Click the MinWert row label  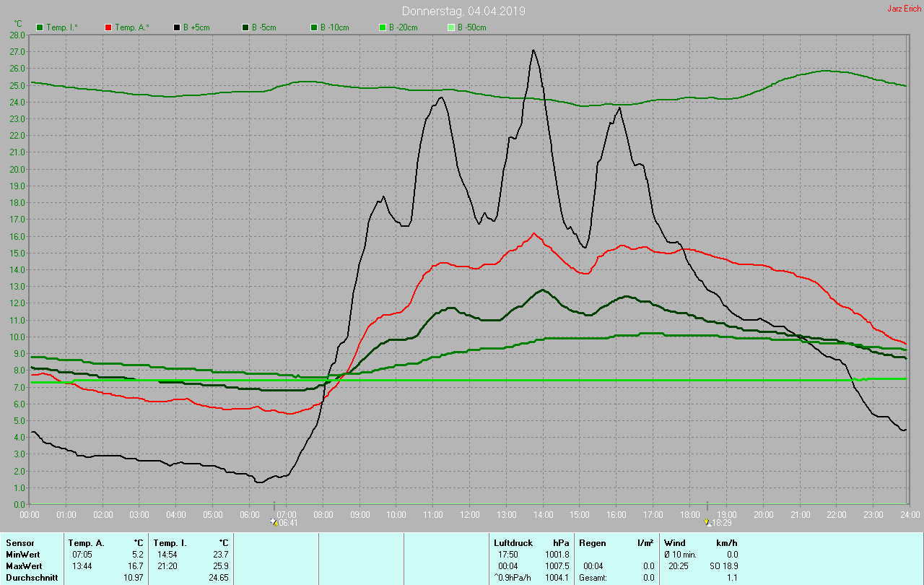tap(22, 555)
